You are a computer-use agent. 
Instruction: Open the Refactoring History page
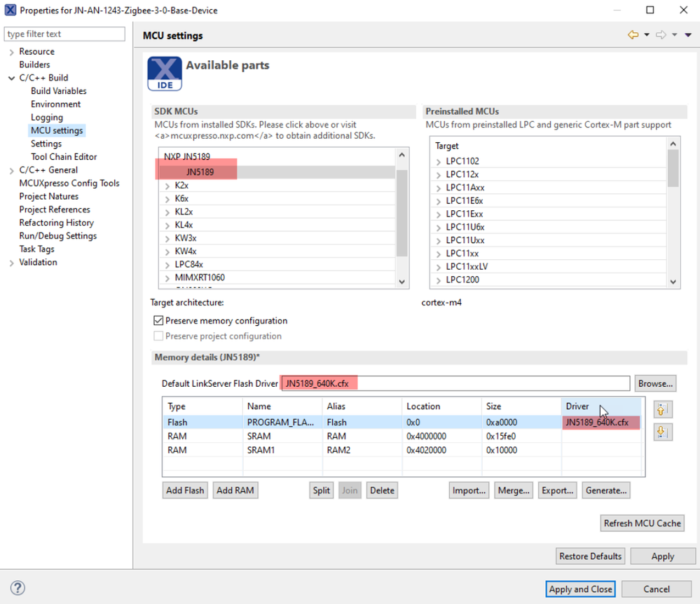click(x=56, y=223)
